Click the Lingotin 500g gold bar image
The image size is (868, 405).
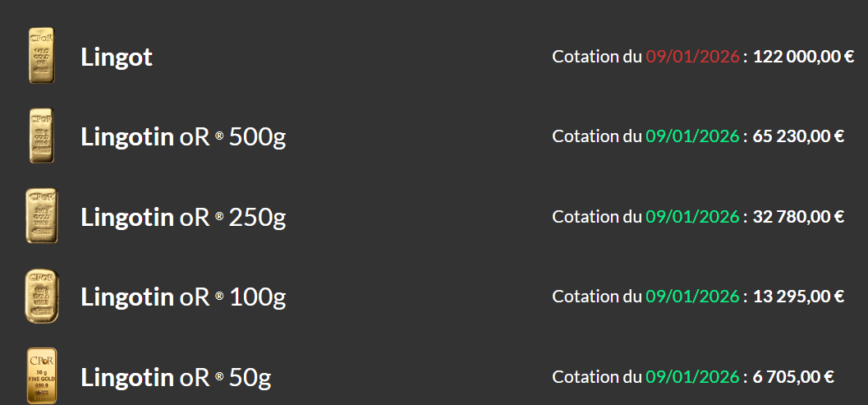(41, 136)
